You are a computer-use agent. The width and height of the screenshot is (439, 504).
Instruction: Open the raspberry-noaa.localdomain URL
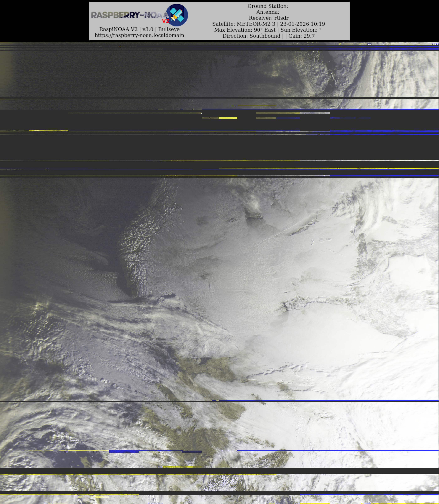(139, 35)
